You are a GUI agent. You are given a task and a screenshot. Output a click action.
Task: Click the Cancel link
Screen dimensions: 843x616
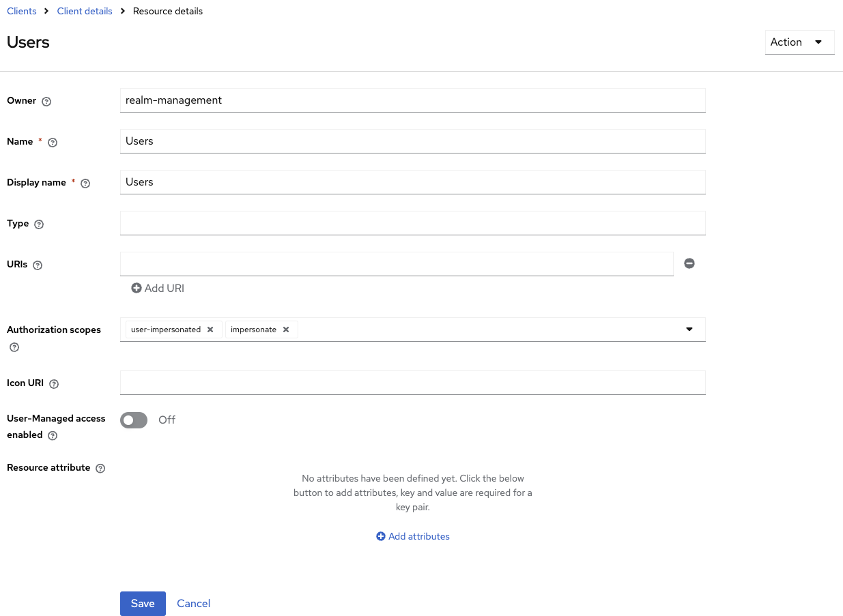[x=193, y=604]
